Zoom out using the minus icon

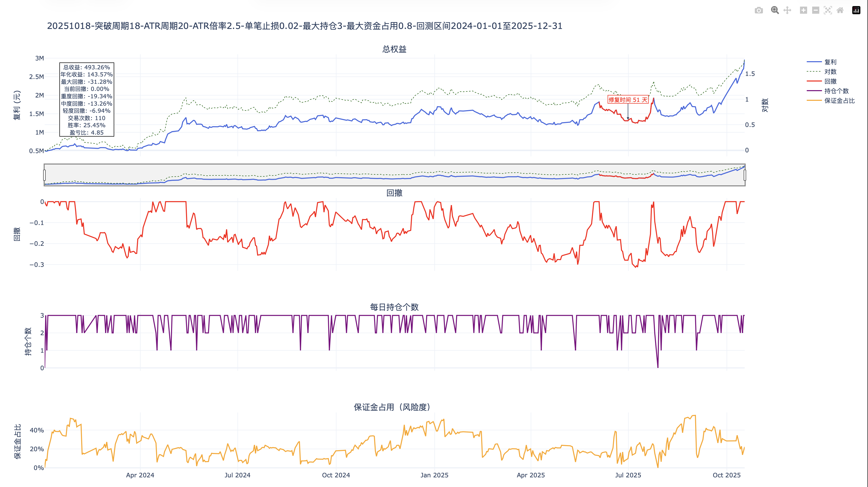coord(815,10)
